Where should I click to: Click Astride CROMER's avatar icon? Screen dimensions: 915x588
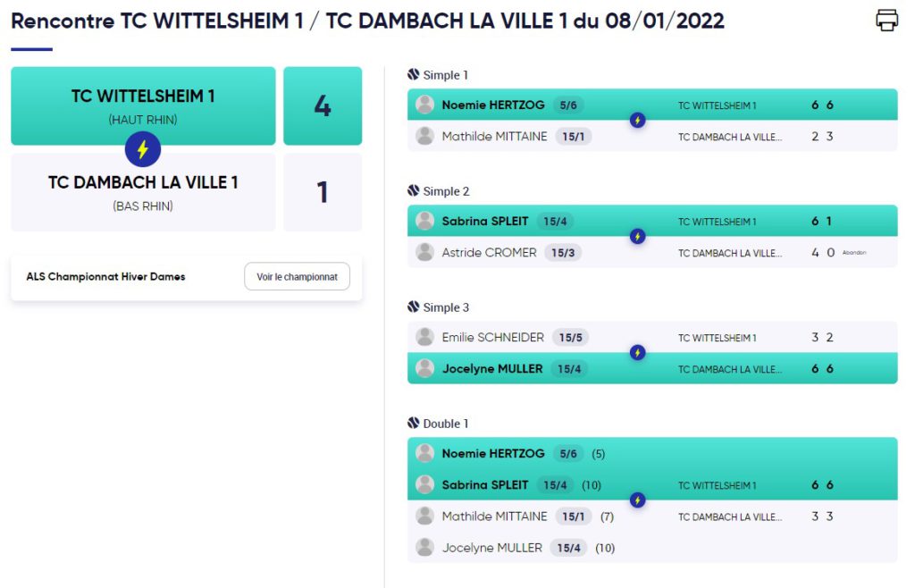[x=424, y=252]
